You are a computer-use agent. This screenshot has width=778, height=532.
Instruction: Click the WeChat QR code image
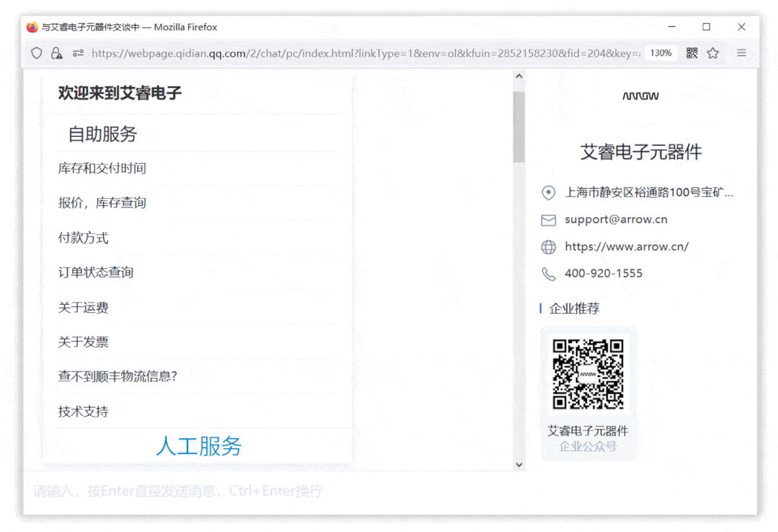(588, 375)
